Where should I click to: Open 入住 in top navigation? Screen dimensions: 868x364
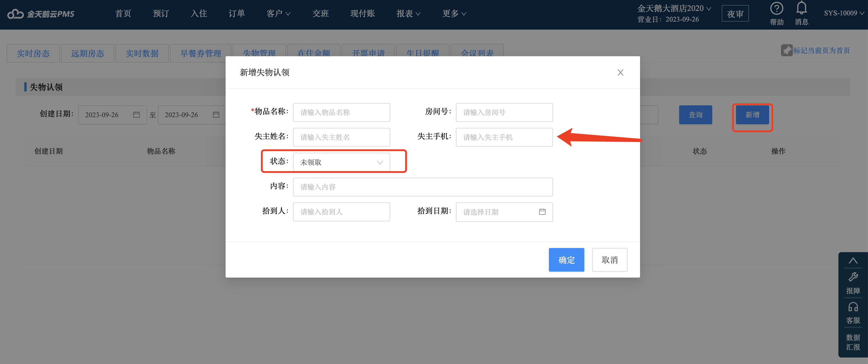[199, 14]
